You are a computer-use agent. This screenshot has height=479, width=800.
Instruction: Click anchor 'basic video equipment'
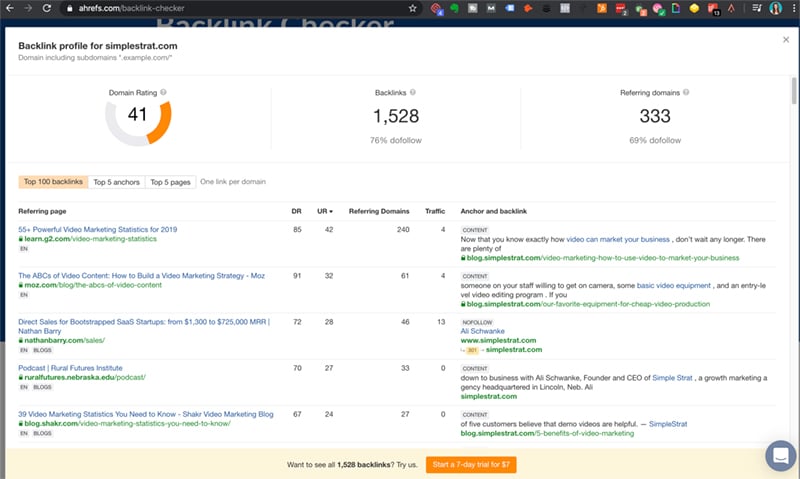(x=673, y=286)
